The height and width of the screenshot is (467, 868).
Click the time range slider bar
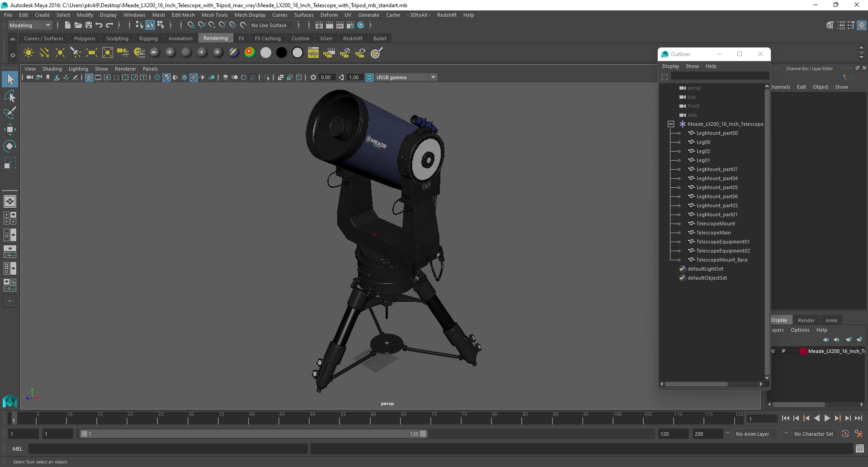pyautogui.click(x=253, y=434)
